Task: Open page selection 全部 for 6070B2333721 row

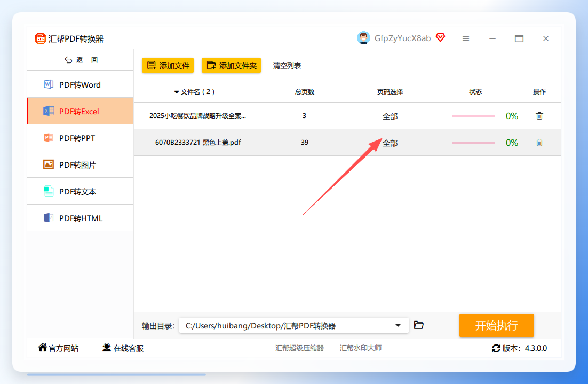Action: (x=390, y=143)
